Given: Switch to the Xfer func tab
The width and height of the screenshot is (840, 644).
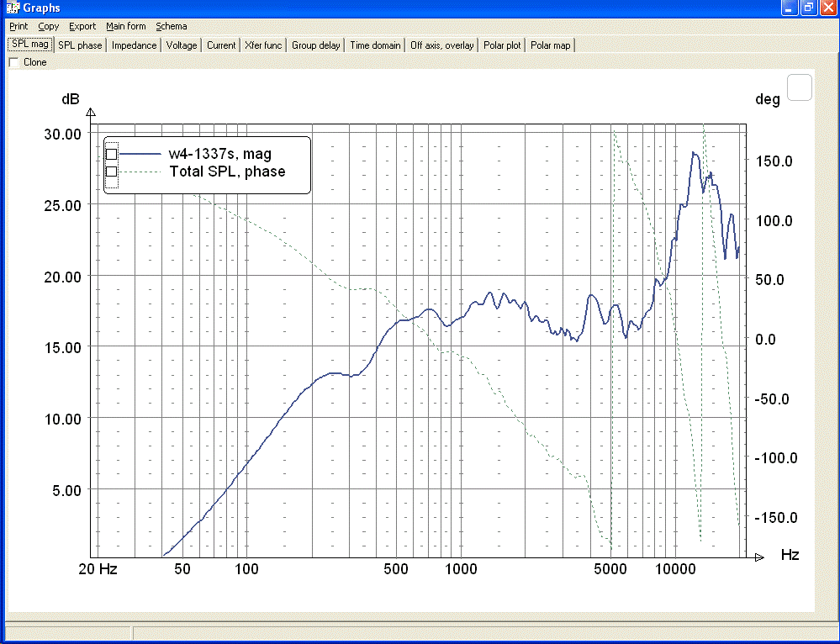Looking at the screenshot, I should point(263,45).
